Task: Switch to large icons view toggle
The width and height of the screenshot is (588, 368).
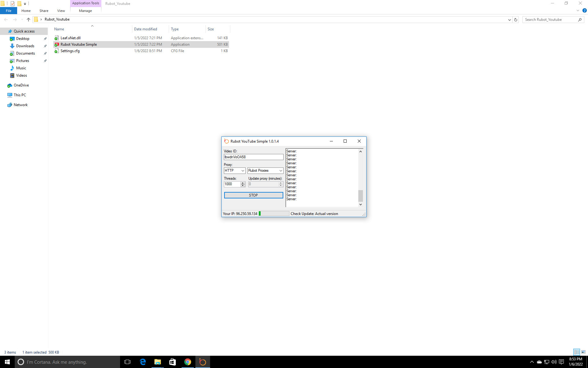Action: (583, 352)
